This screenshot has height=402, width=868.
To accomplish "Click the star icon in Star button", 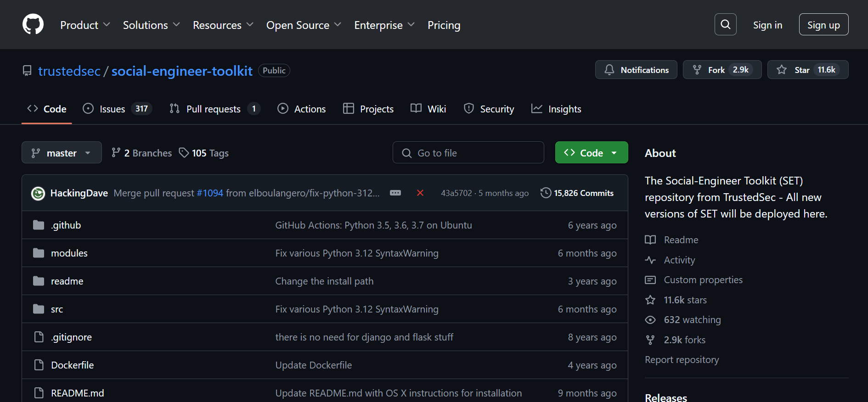I will [x=782, y=70].
